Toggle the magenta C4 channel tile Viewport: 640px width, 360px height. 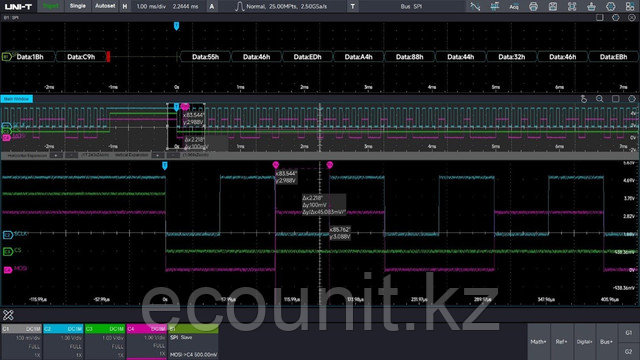(147, 329)
